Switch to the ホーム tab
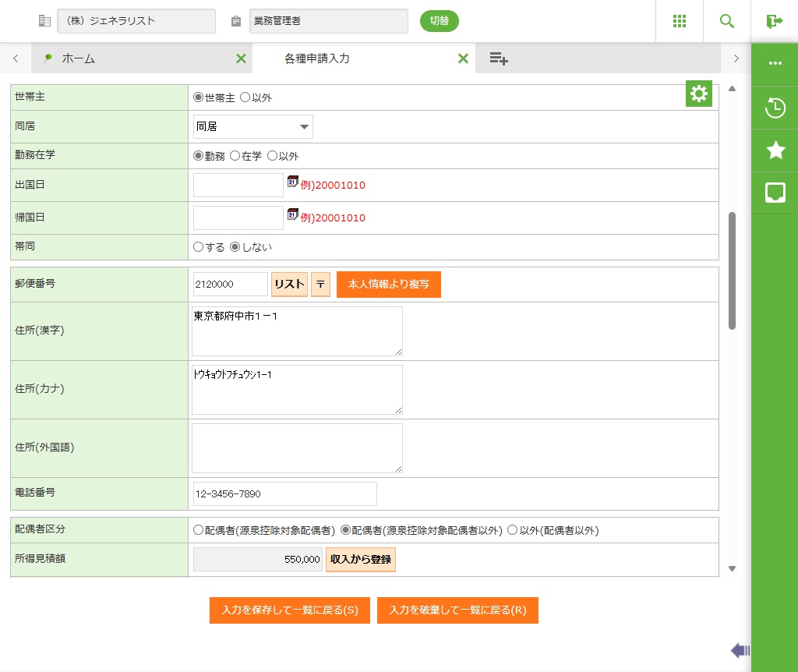This screenshot has width=798, height=672. point(78,58)
